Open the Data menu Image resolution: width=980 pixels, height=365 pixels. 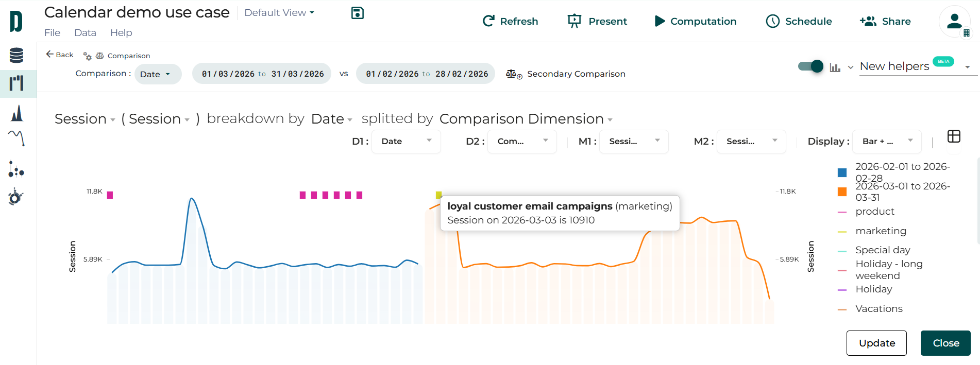pos(85,33)
